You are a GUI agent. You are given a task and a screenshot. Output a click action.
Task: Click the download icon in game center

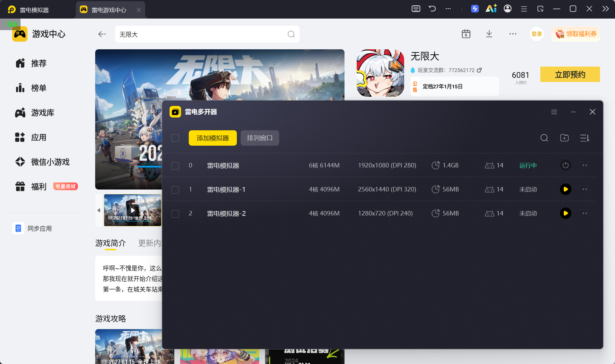pyautogui.click(x=489, y=34)
